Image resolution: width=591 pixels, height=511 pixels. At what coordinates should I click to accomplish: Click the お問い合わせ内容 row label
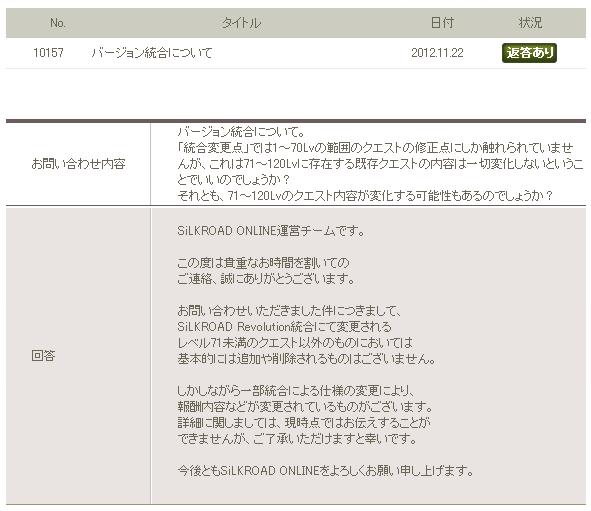point(78,164)
